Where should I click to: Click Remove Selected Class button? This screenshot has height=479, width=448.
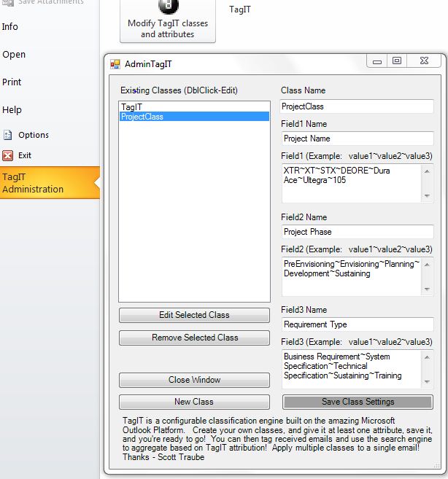pos(194,338)
